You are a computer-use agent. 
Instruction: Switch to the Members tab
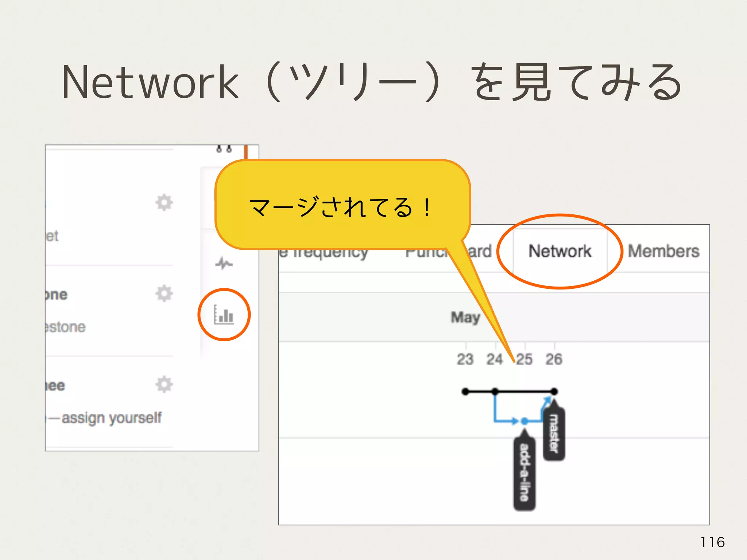pos(663,251)
